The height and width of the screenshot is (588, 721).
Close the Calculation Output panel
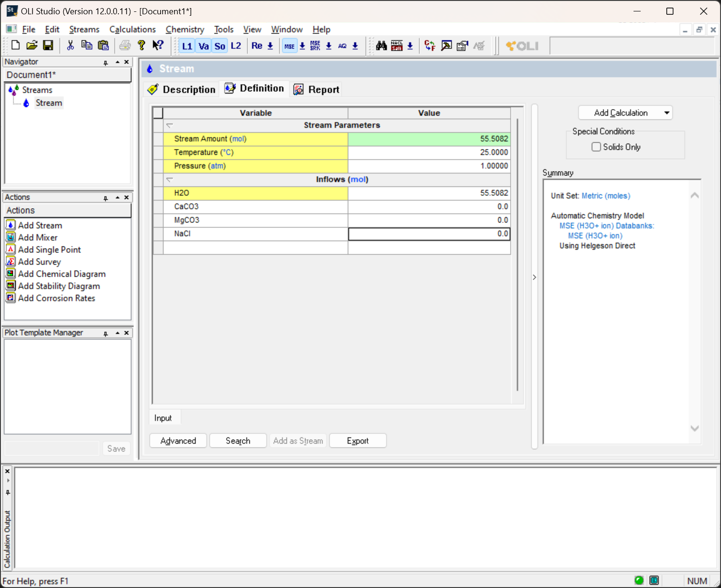click(8, 471)
